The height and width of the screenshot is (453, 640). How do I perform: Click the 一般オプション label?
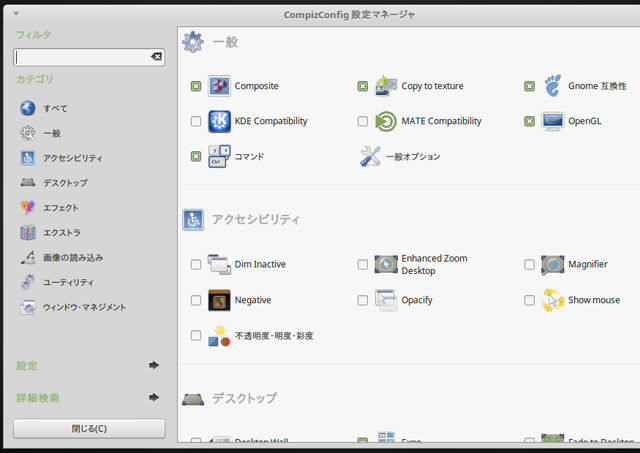point(413,157)
